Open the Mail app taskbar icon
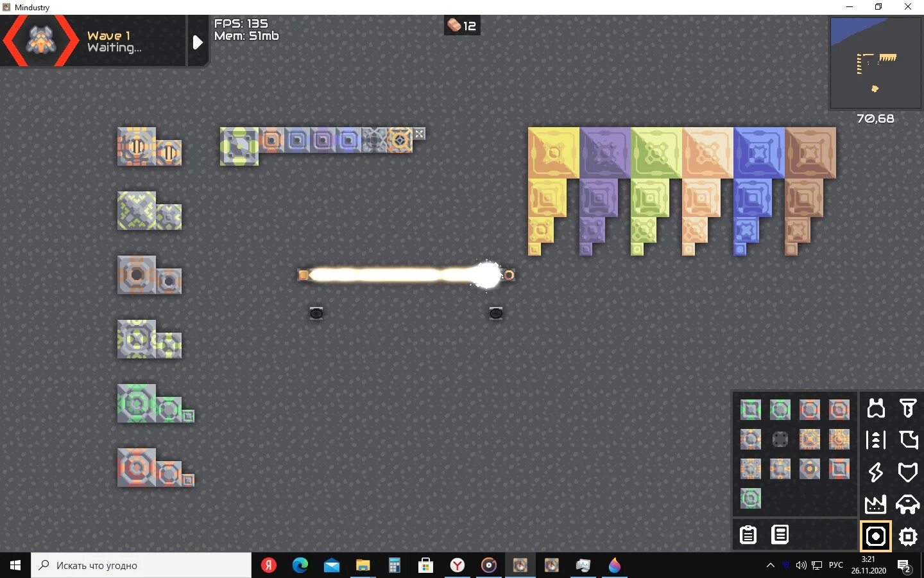Screen dimensions: 924x578 pyautogui.click(x=332, y=565)
